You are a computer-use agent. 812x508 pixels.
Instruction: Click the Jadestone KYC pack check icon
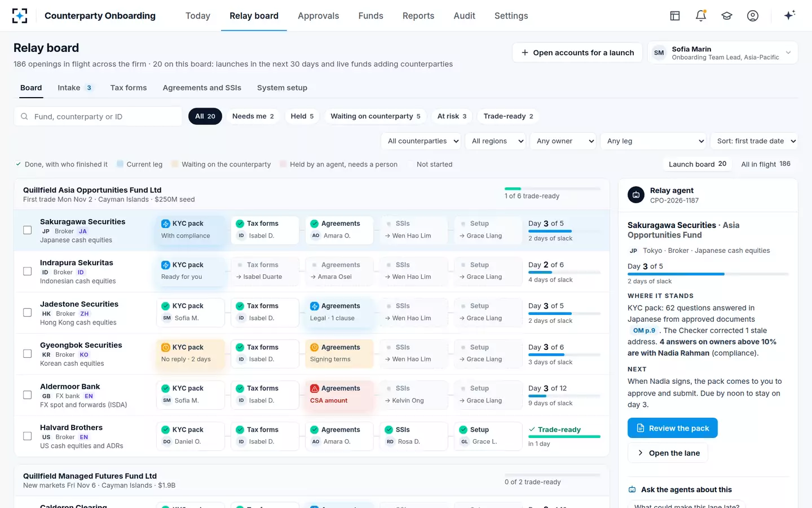pos(166,306)
